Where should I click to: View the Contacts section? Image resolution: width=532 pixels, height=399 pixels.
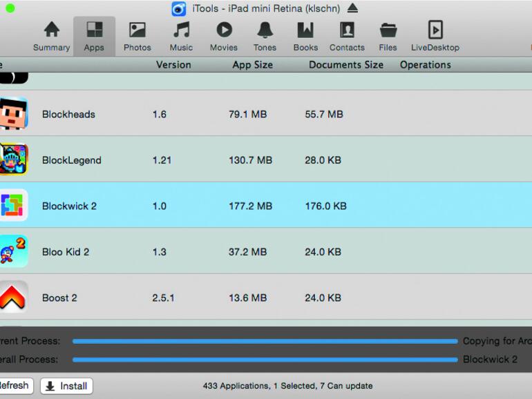coord(347,37)
